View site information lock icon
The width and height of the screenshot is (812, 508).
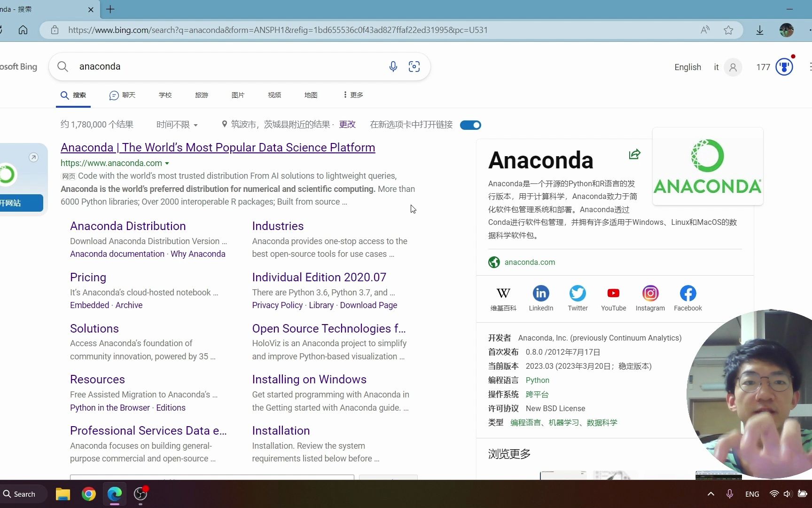(x=55, y=30)
